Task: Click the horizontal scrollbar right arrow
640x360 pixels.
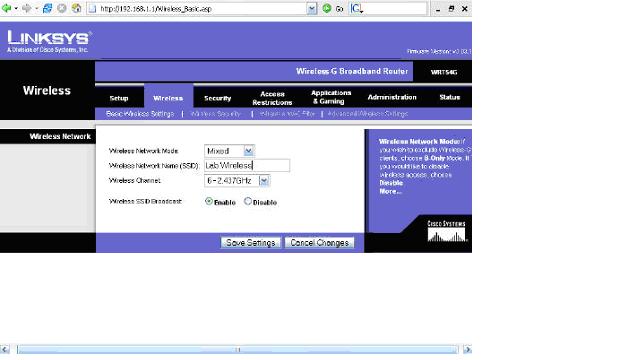Action: click(x=467, y=349)
